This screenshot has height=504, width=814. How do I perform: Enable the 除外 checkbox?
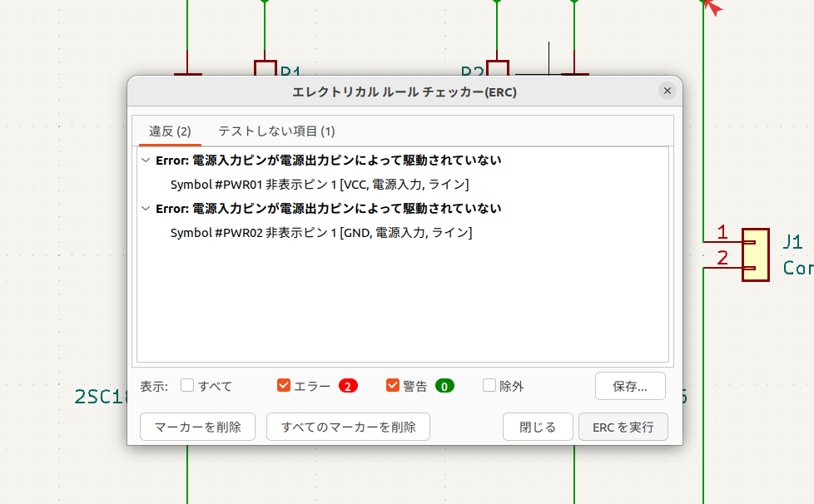489,386
